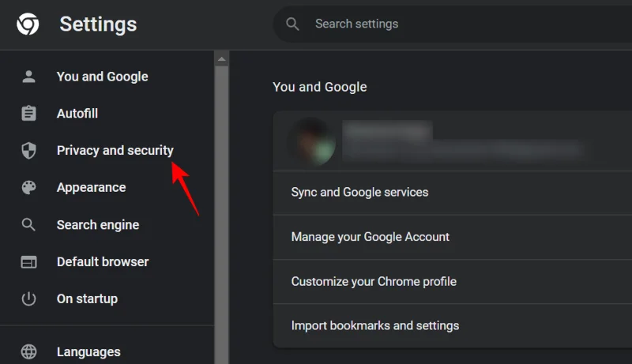Open the Privacy and security section

(x=115, y=151)
